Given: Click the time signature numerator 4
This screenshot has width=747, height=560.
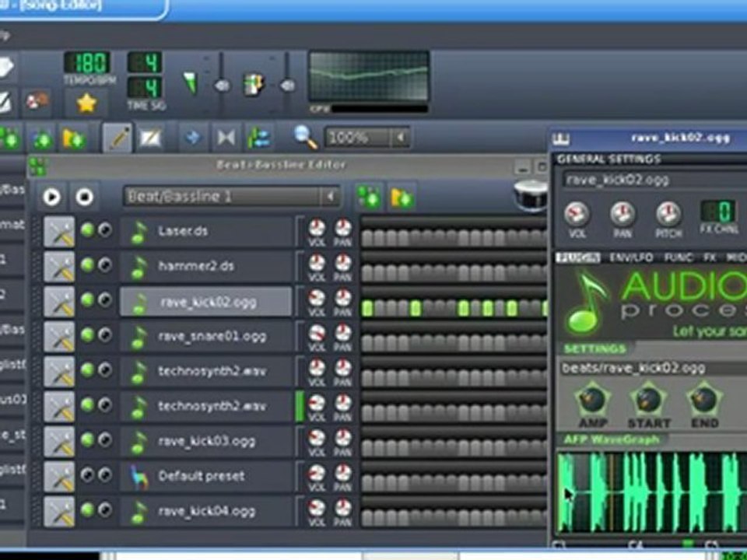Looking at the screenshot, I should point(145,62).
